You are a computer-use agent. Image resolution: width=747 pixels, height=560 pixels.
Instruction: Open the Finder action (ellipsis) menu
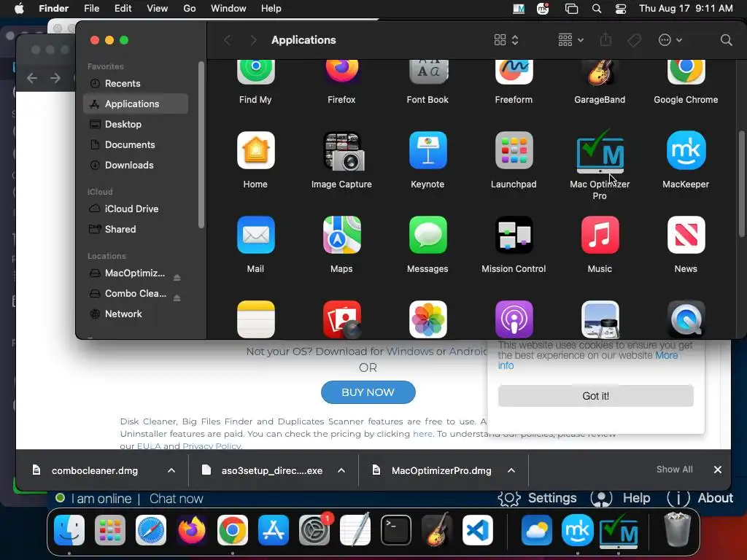click(670, 40)
